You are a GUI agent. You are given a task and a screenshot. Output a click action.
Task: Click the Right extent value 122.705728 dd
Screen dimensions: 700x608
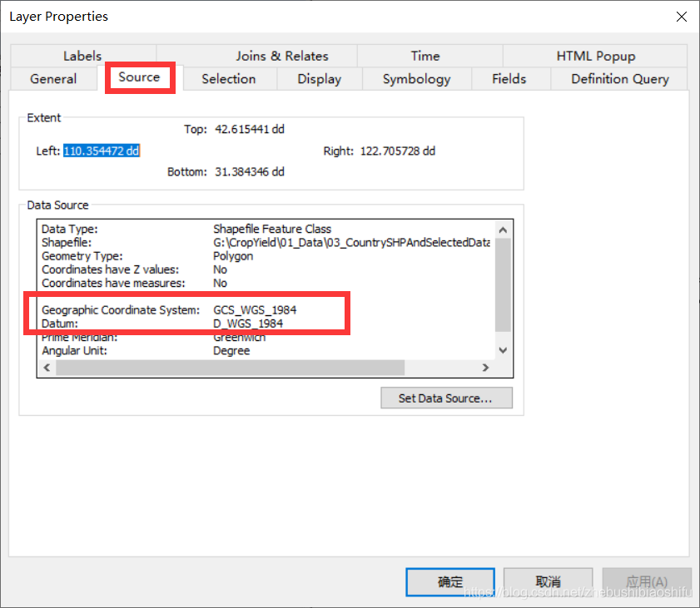[x=397, y=151]
